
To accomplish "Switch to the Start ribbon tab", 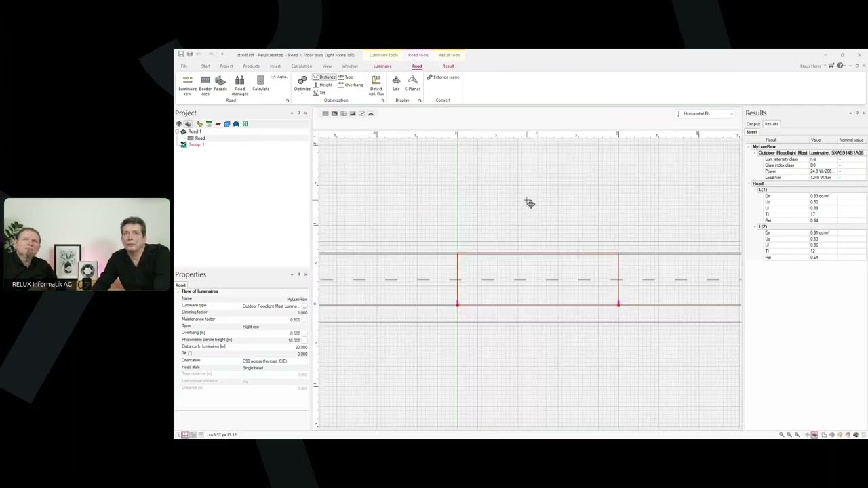I will click(x=205, y=66).
